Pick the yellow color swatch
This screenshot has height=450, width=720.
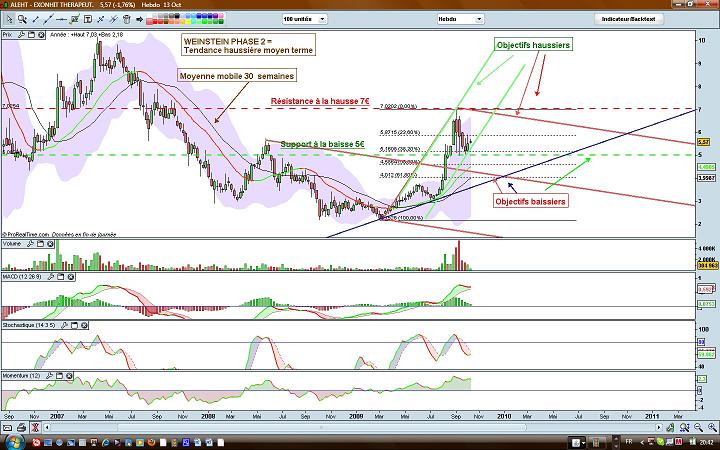tap(188, 22)
